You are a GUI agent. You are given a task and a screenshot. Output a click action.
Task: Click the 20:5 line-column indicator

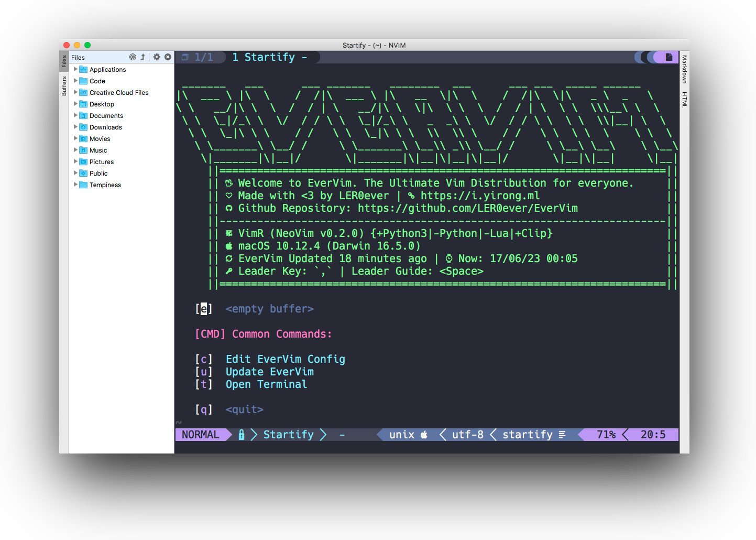pyautogui.click(x=653, y=435)
